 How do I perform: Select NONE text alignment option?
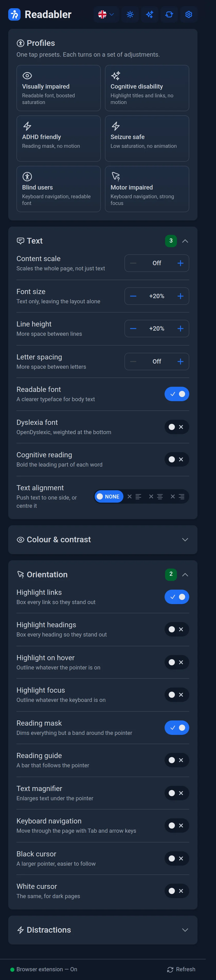pyautogui.click(x=109, y=496)
